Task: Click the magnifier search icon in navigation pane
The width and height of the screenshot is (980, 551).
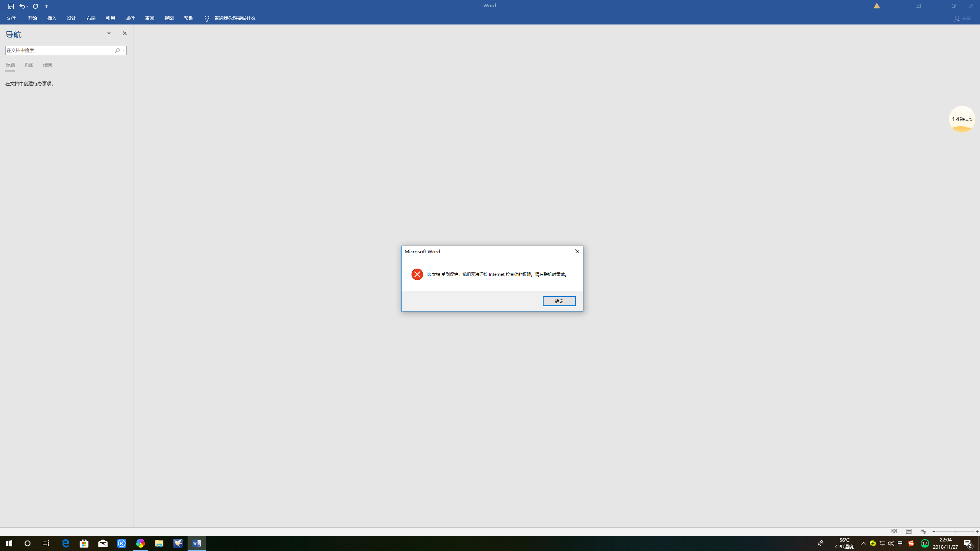Action: (117, 50)
